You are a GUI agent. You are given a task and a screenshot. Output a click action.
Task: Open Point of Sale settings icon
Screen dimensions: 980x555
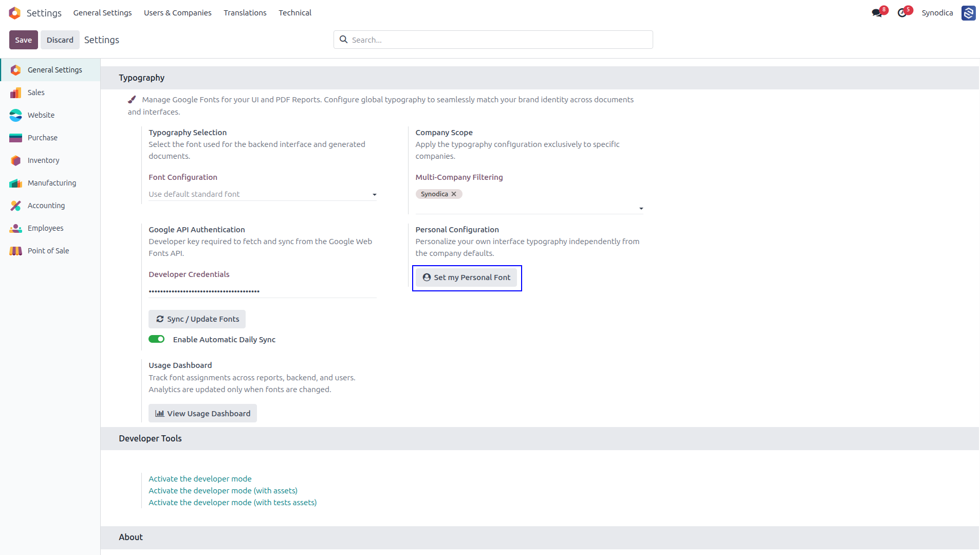(x=16, y=251)
